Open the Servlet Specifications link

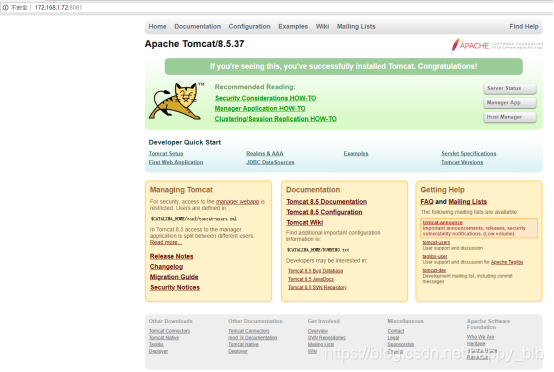pos(468,153)
